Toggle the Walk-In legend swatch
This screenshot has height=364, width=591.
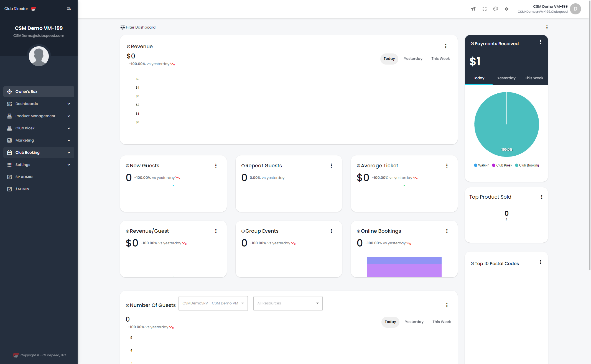pyautogui.click(x=476, y=165)
